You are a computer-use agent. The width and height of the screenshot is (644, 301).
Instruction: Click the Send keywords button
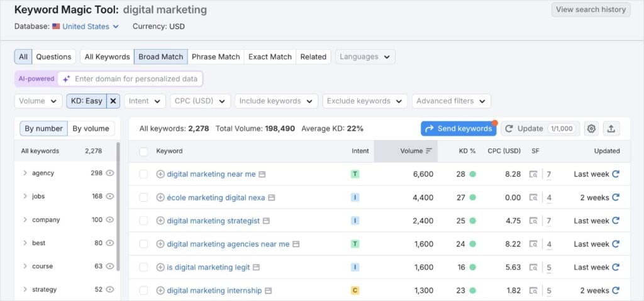(458, 129)
